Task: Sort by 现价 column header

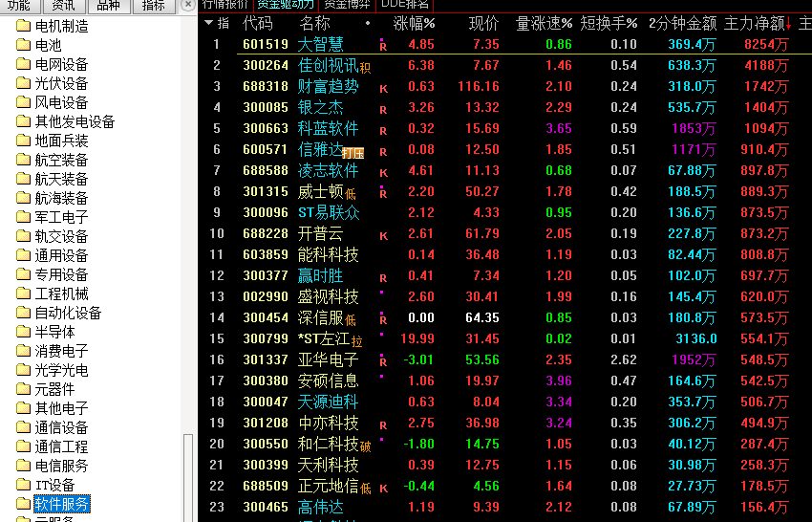Action: (x=483, y=23)
